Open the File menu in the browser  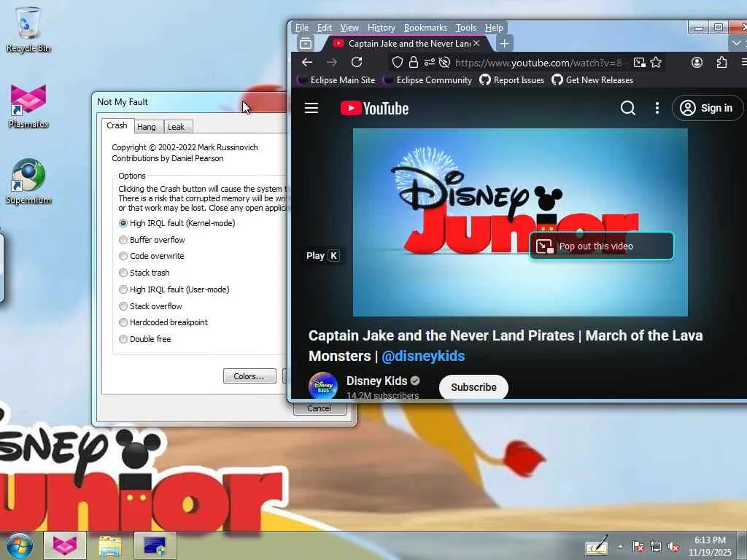pyautogui.click(x=302, y=28)
